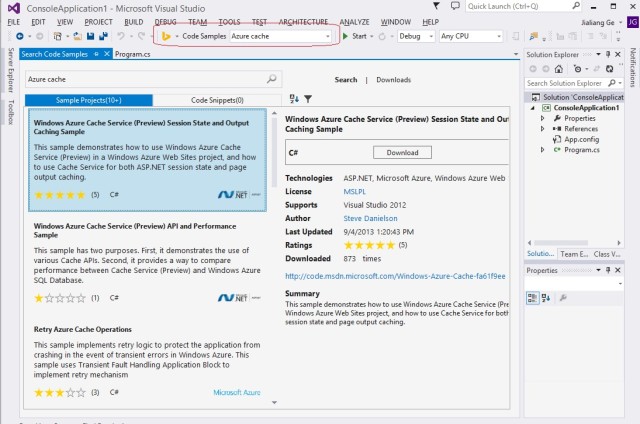Screen dimensions: 640x424
Task: Click the notifications flag icon in title bar
Action: coord(436,6)
